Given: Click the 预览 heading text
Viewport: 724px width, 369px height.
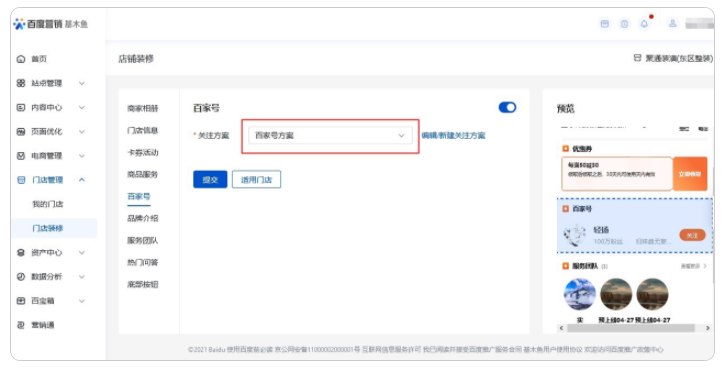Looking at the screenshot, I should [566, 109].
